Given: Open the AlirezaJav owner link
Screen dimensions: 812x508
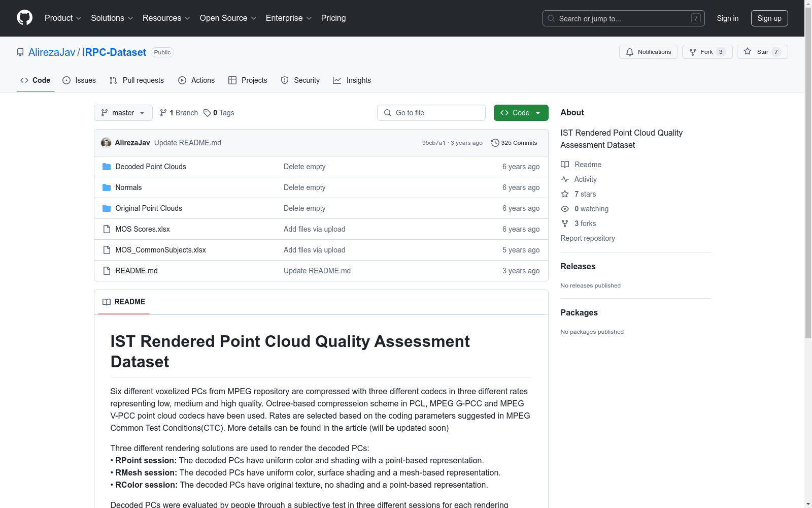Looking at the screenshot, I should click(52, 52).
